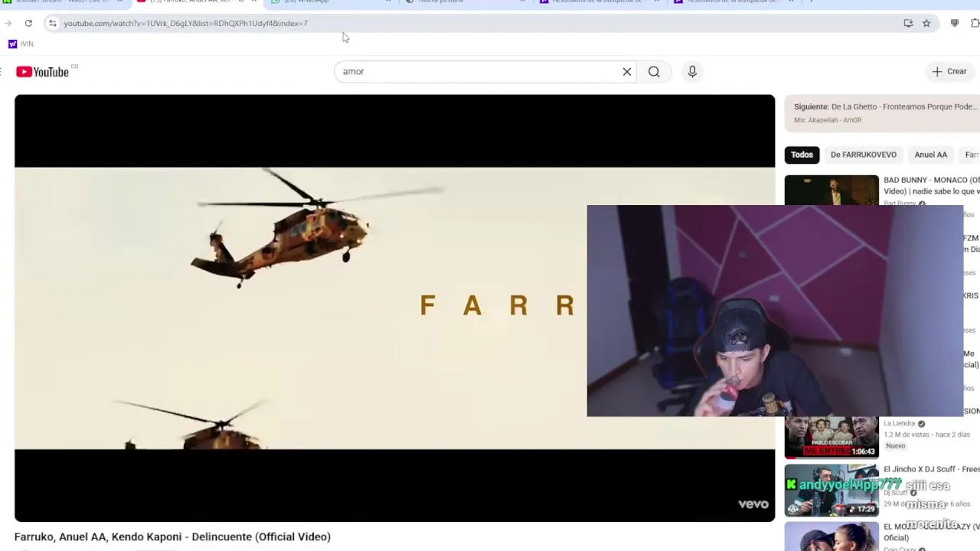Screen dimensions: 980x551
Task: Open the Crear menu
Action: (949, 71)
